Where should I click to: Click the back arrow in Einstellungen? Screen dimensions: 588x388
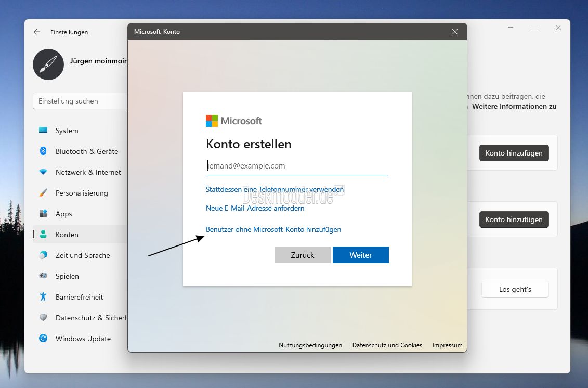37,32
